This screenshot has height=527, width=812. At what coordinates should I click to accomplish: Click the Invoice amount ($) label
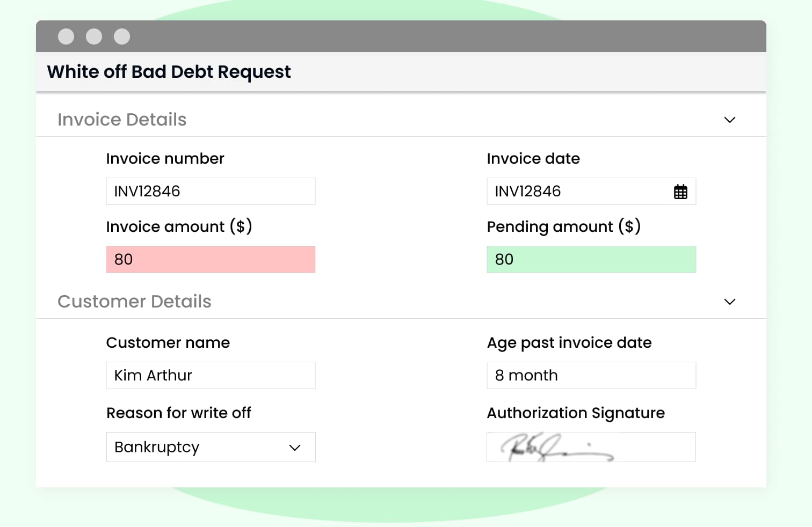(179, 226)
